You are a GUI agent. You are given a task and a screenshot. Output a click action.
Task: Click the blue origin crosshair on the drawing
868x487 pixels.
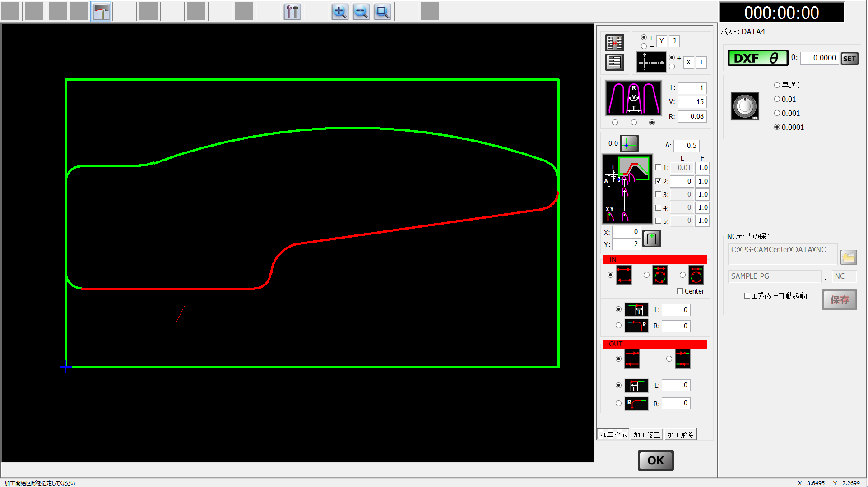(x=65, y=367)
